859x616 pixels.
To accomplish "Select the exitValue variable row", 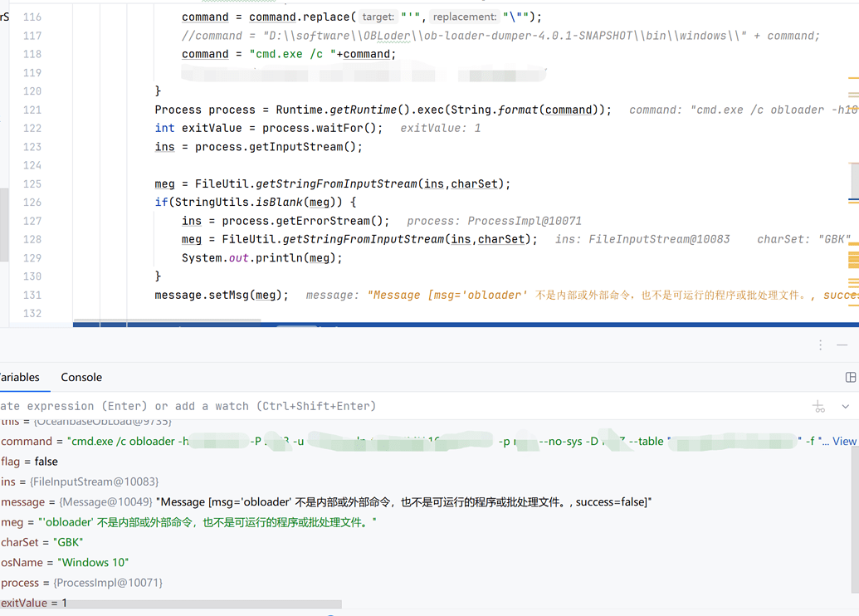I will click(x=25, y=603).
